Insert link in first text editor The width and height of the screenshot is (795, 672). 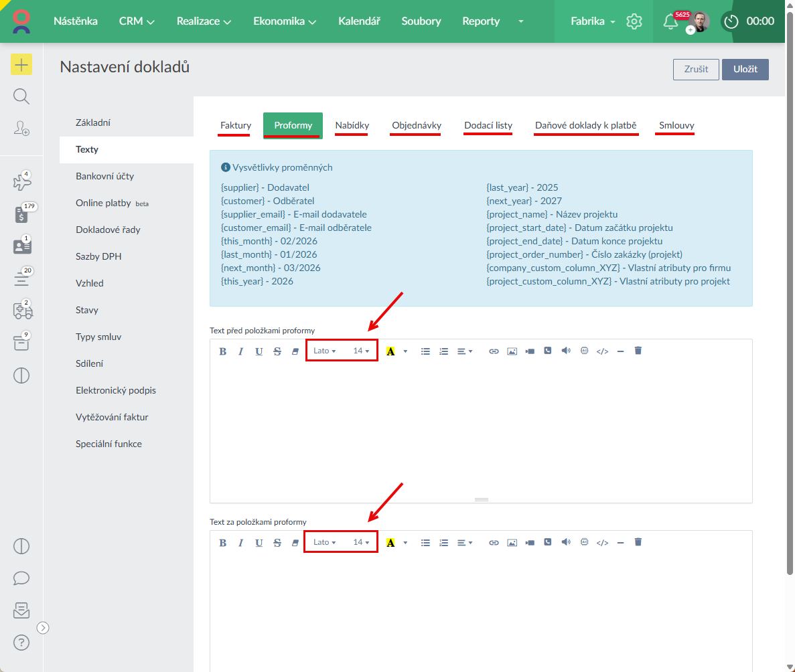pyautogui.click(x=494, y=351)
